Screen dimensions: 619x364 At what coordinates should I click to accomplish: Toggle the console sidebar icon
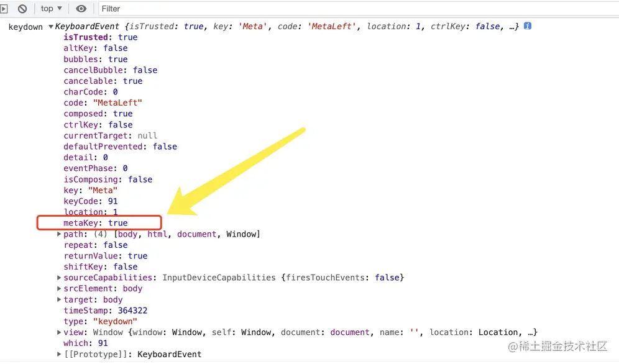coord(4,9)
